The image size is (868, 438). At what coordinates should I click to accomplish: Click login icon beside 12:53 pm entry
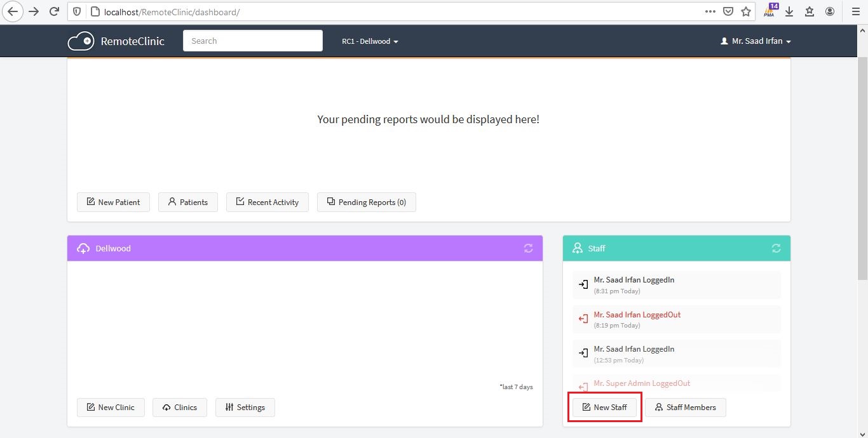[x=583, y=354]
